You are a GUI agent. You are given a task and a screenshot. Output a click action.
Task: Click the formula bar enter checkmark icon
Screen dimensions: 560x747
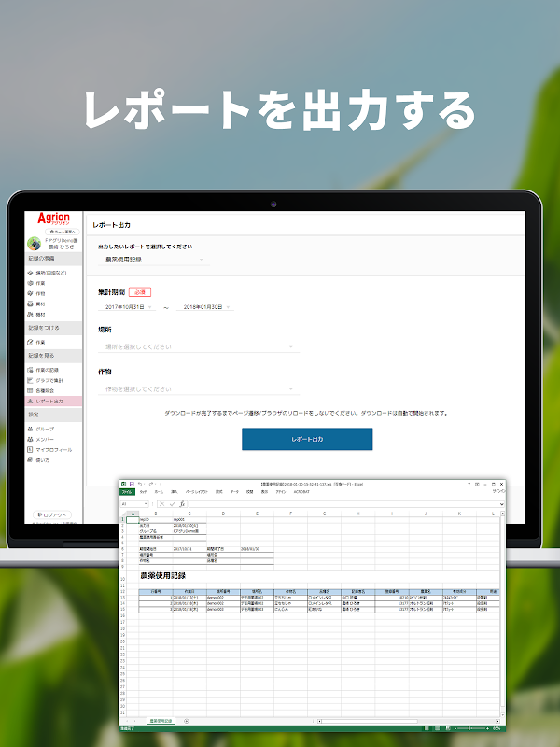(x=172, y=504)
